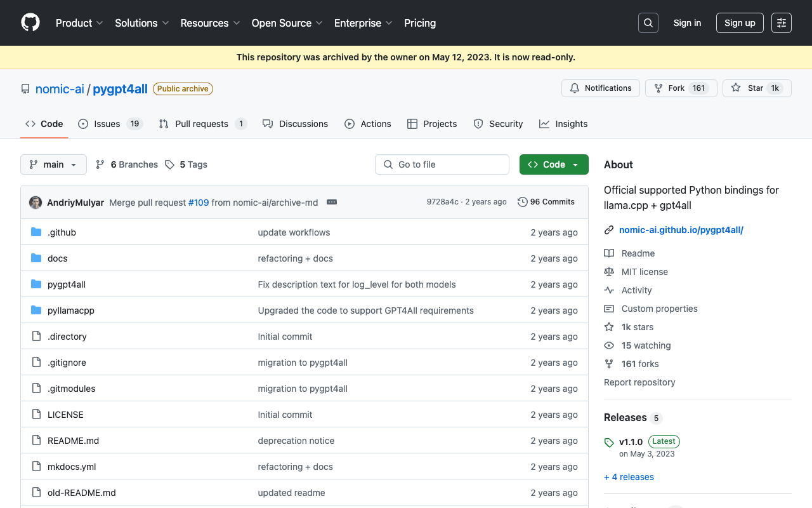Open the Enterprise dropdown menu
The height and width of the screenshot is (508, 812).
point(363,23)
